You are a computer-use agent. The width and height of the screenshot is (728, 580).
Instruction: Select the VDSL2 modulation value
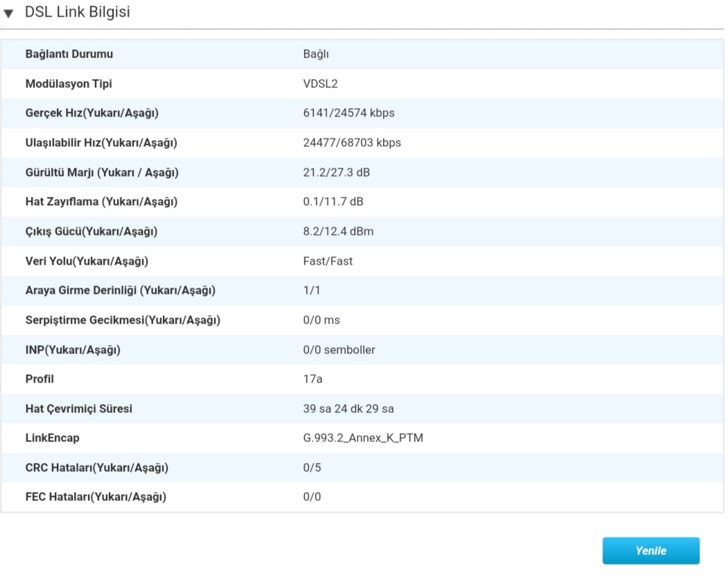320,84
